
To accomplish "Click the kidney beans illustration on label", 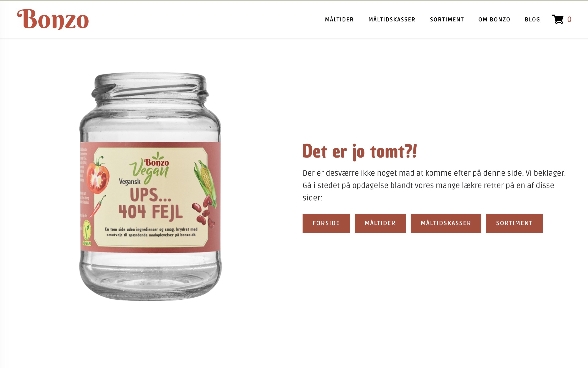I will click(204, 212).
